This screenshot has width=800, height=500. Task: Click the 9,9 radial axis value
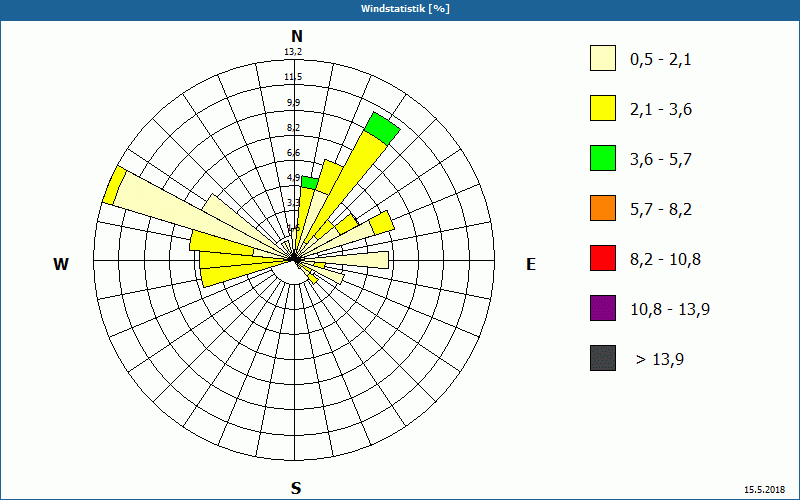tap(293, 103)
